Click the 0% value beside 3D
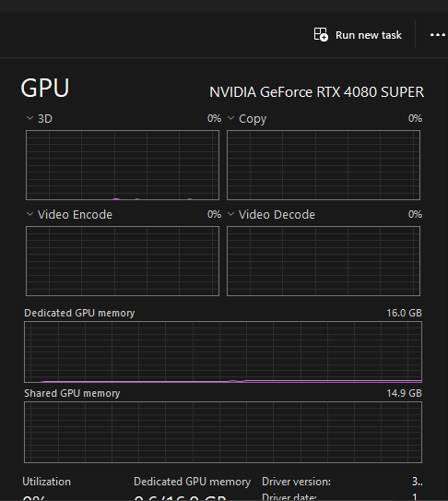 tap(214, 118)
